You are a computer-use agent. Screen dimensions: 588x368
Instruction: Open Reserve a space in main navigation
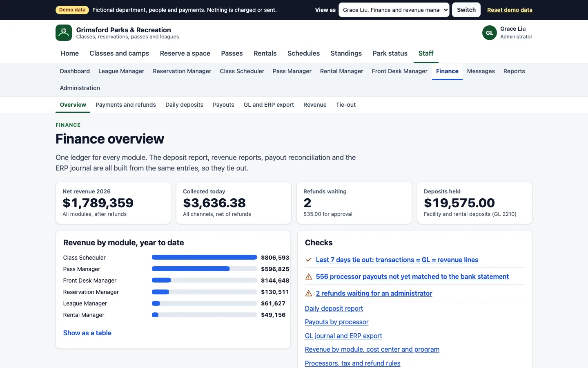click(185, 53)
